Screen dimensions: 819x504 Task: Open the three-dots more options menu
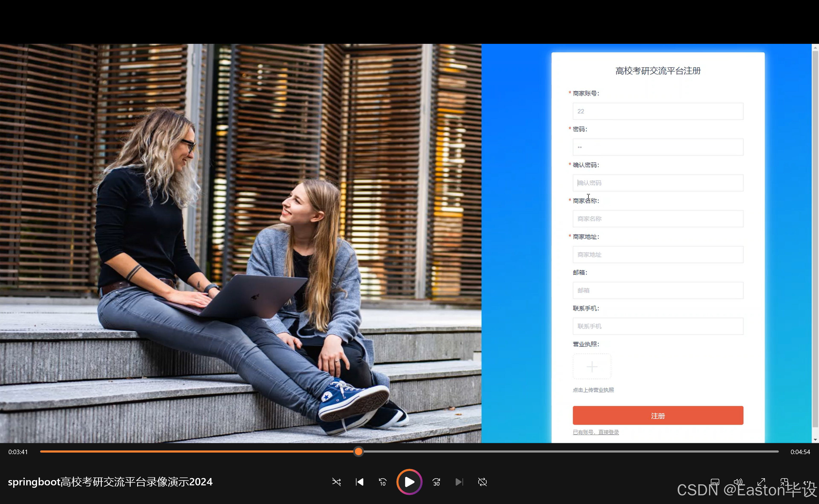(807, 482)
